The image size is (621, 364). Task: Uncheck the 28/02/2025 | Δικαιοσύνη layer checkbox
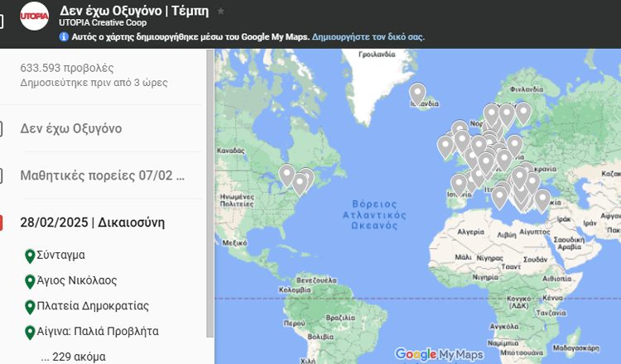[2, 223]
